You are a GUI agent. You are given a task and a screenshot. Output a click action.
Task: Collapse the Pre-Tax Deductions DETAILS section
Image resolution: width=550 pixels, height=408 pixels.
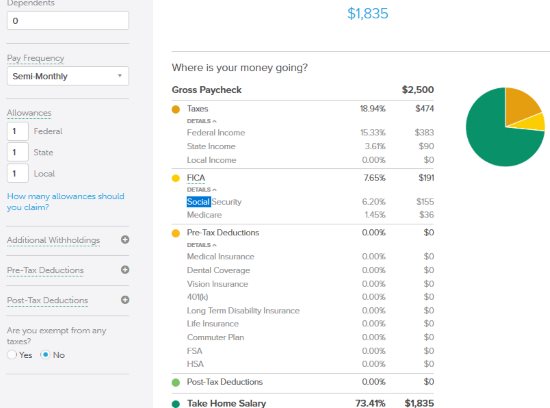(x=201, y=245)
